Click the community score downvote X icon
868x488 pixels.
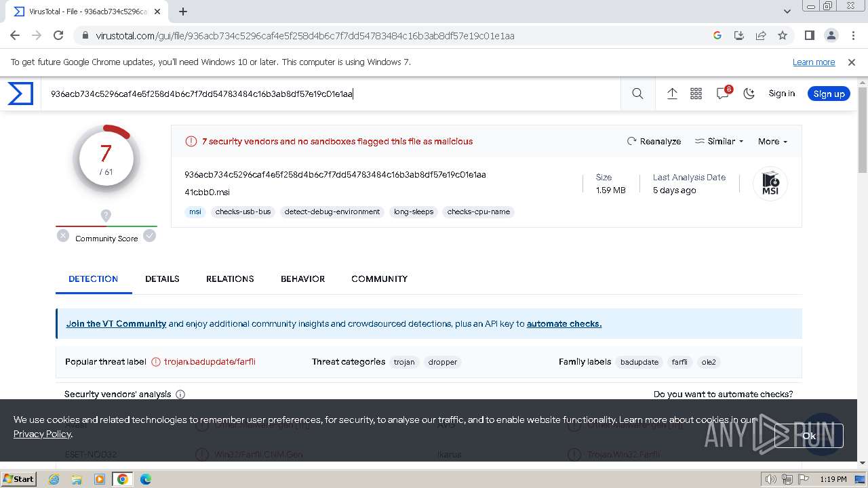(63, 236)
